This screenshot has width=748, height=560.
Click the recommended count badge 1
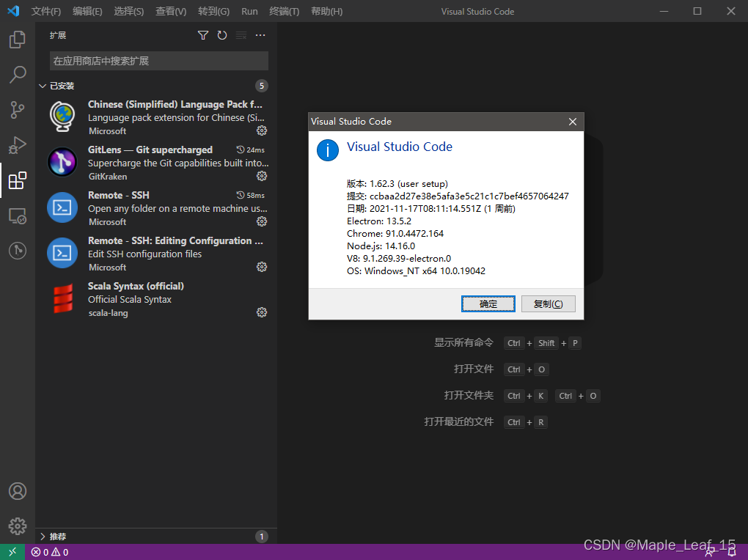[x=261, y=537]
